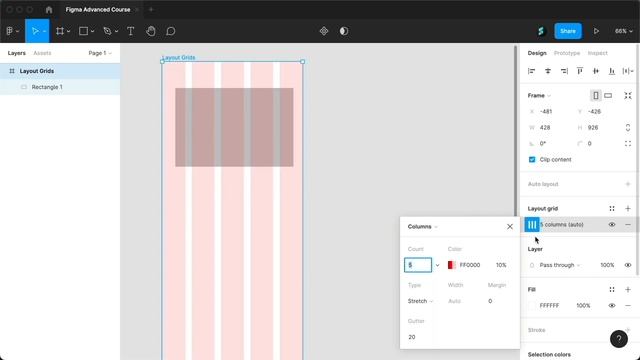
Task: Align vertical centers icon
Action: click(596, 71)
